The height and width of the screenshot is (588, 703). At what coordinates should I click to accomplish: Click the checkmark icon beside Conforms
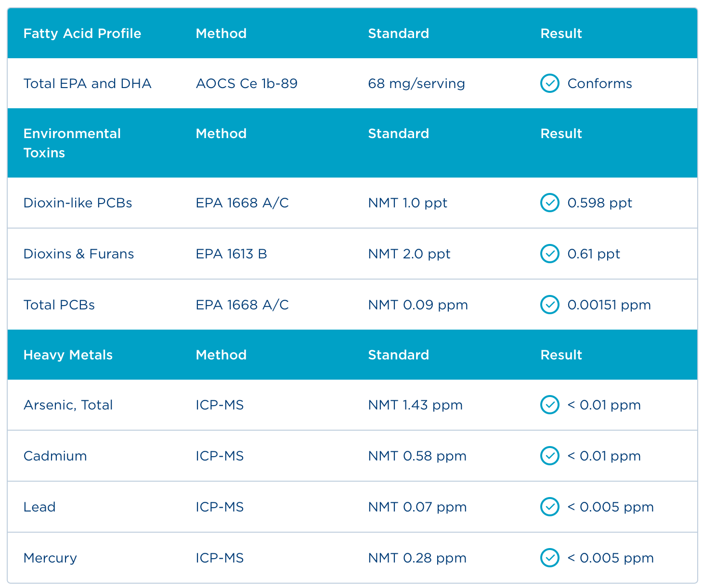(549, 83)
